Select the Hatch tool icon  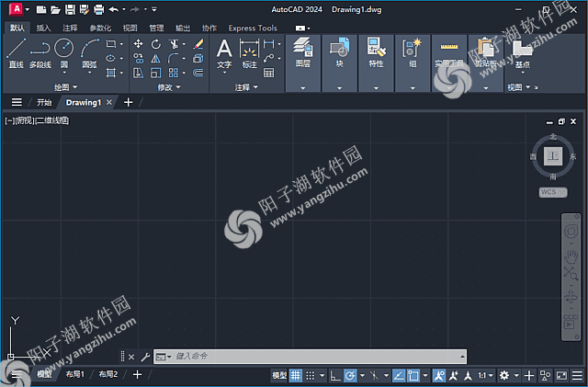(x=111, y=73)
